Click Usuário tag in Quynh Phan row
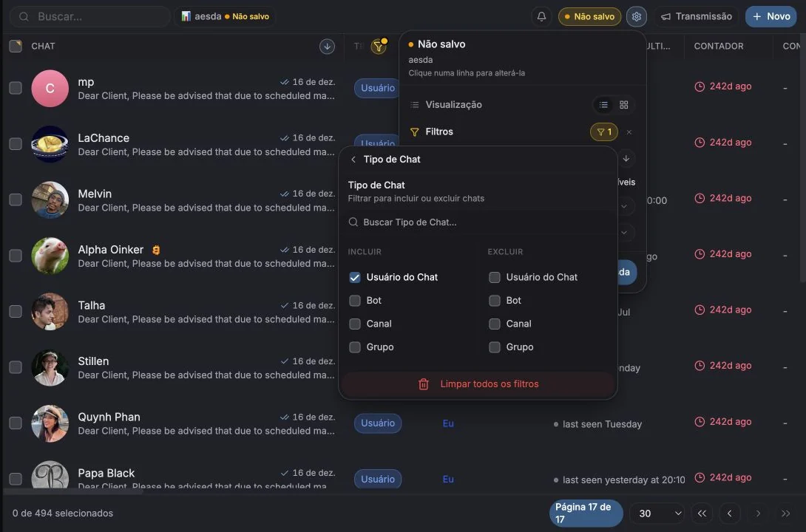The height and width of the screenshot is (532, 806). point(378,423)
